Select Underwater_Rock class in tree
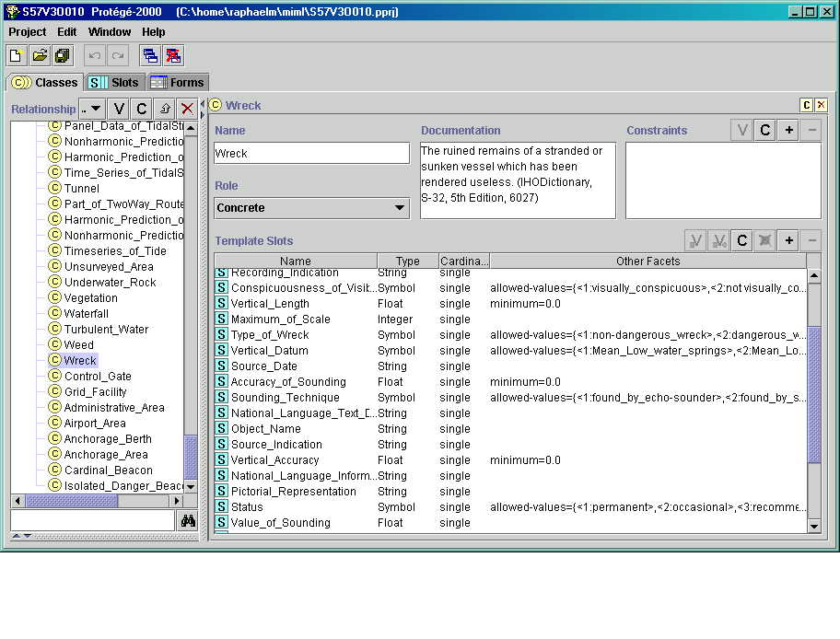The width and height of the screenshot is (840, 639). 110,283
